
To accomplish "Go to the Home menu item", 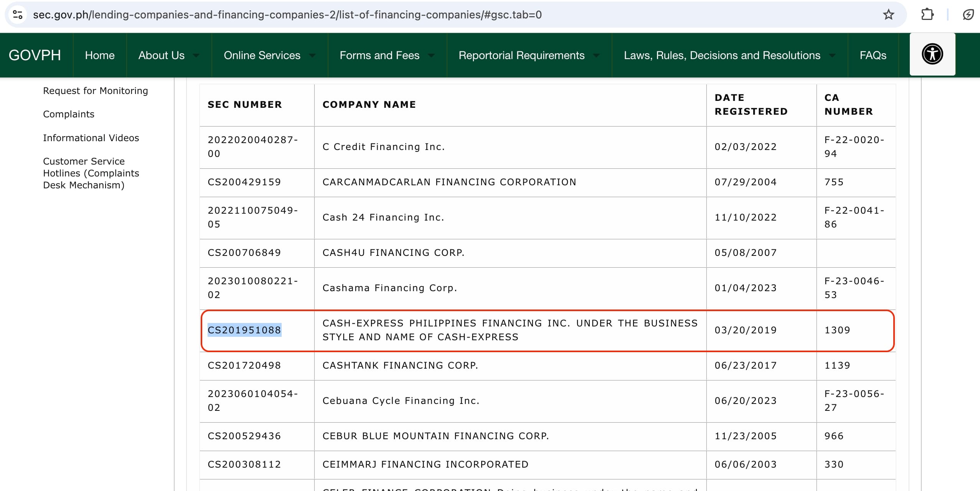I will (x=99, y=55).
